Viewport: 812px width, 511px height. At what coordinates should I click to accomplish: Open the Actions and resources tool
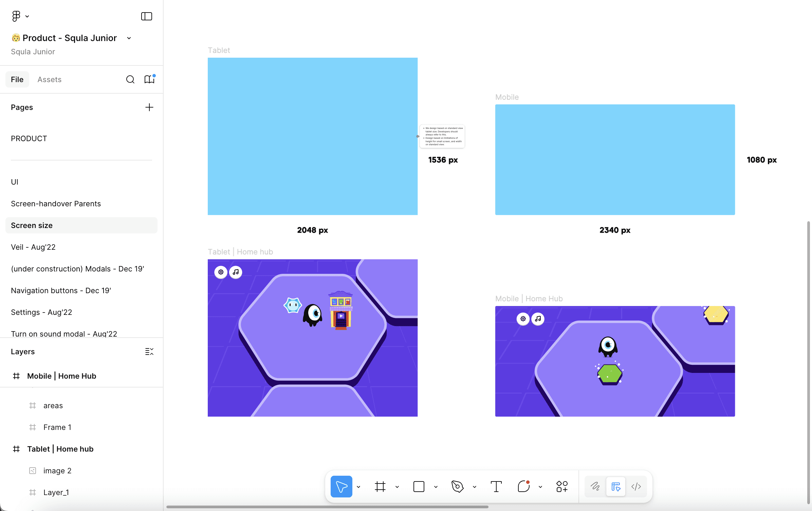click(x=562, y=487)
